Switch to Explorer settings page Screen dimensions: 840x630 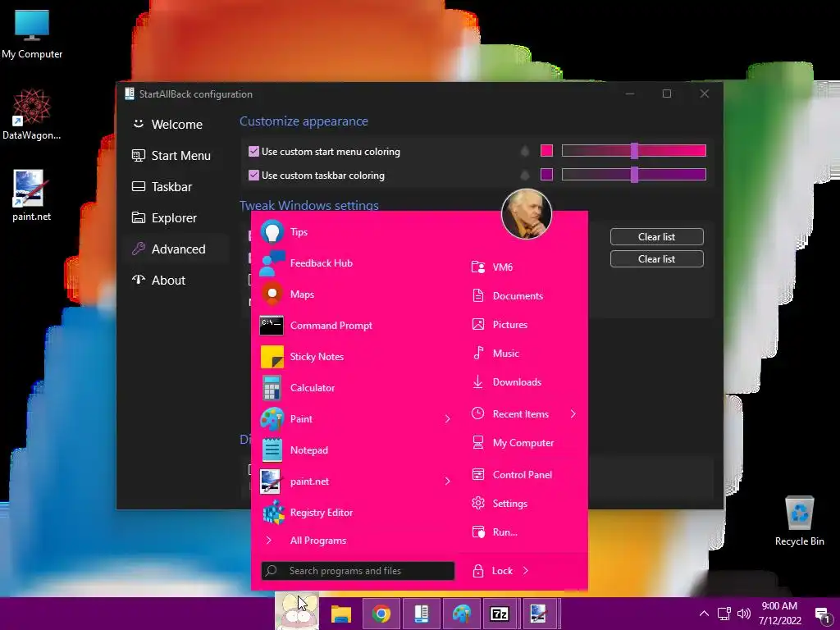coord(176,217)
